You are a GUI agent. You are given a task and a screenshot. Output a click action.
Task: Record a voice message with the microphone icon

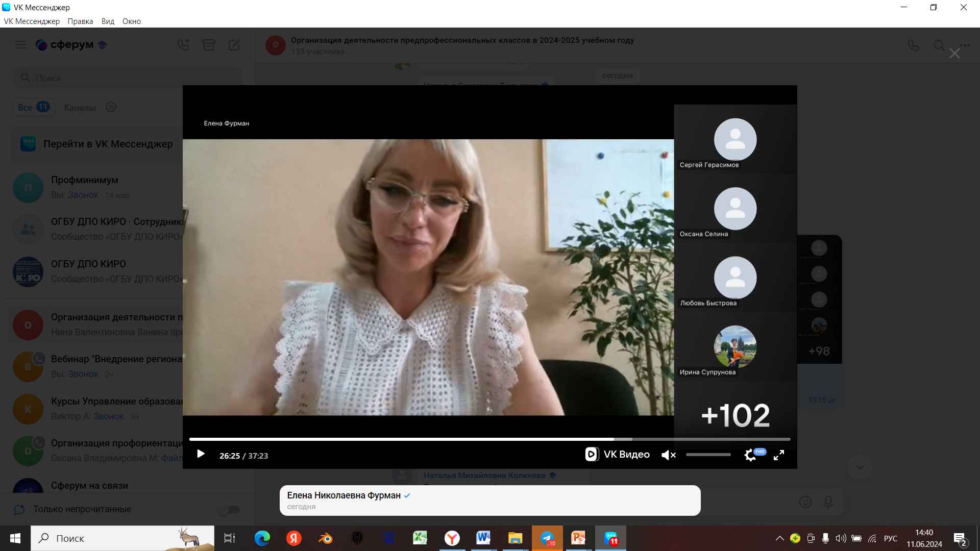click(x=828, y=503)
